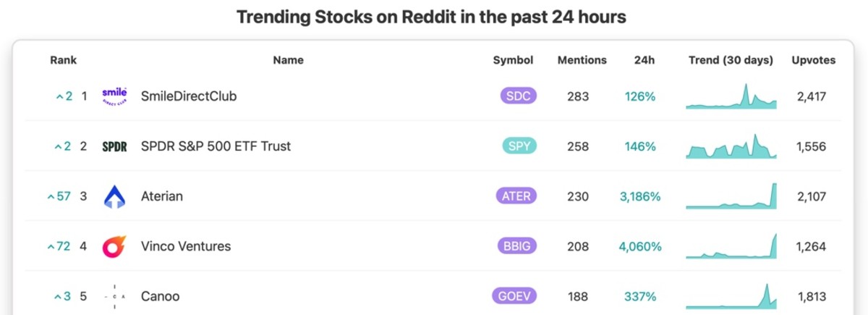Screen dimensions: 868x315
Task: Sort table by Mentions column header
Action: (x=582, y=60)
